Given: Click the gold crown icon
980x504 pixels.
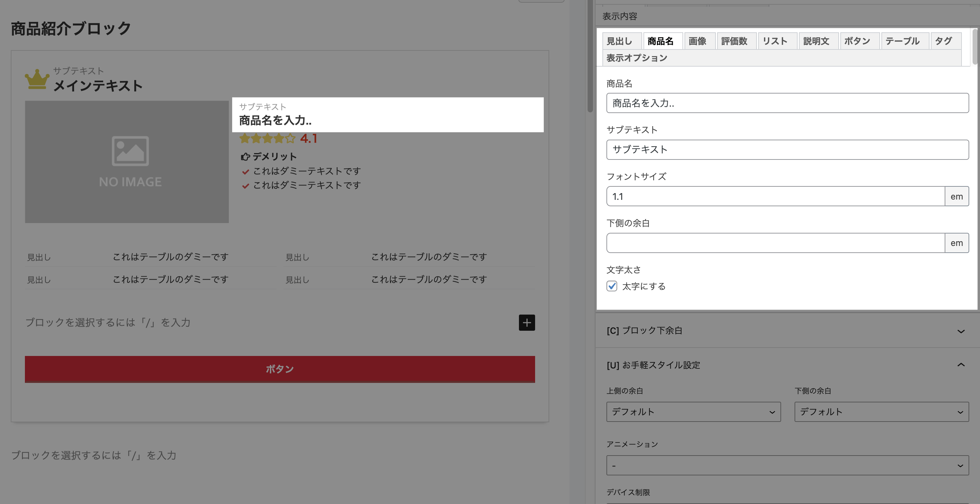Looking at the screenshot, I should pos(37,79).
